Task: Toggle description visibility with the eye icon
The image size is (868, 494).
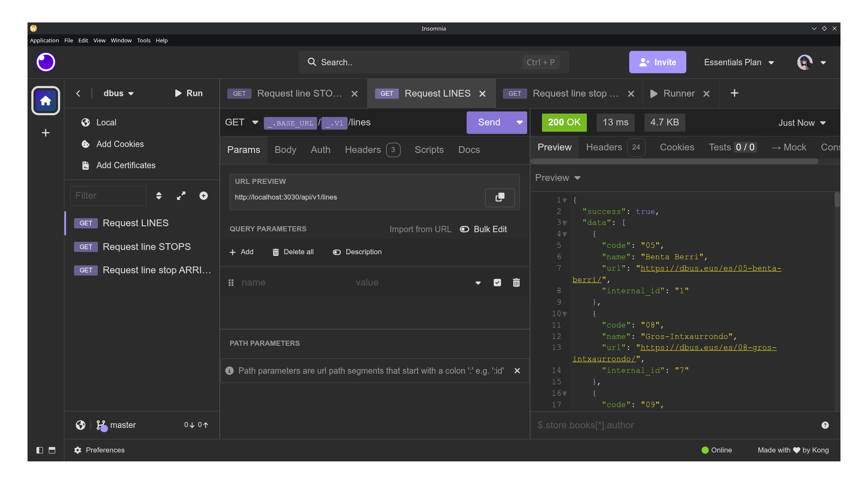Action: coord(337,252)
